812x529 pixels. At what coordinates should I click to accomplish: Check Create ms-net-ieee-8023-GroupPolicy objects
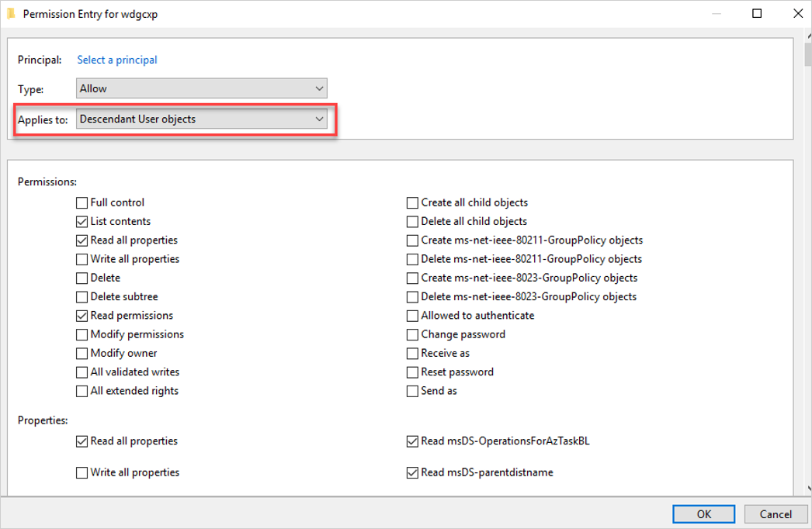(x=412, y=278)
